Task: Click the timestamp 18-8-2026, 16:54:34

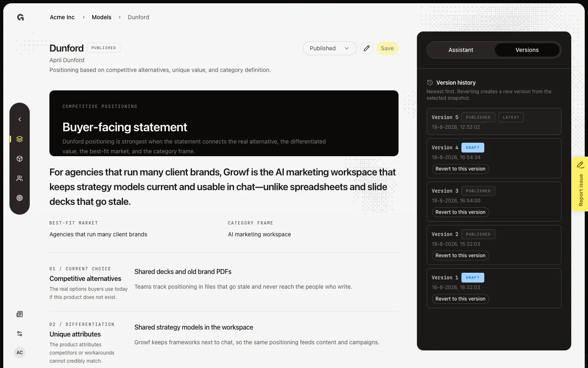Action: [456, 157]
